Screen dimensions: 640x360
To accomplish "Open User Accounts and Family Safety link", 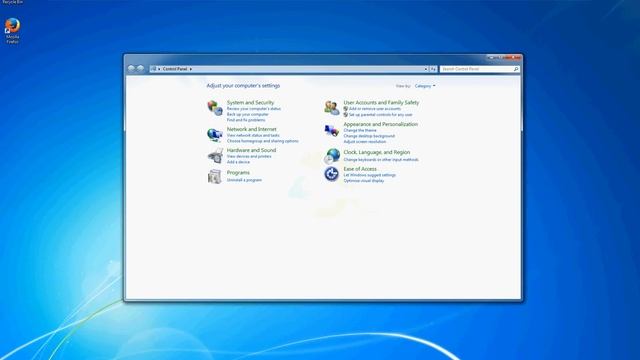I will [x=381, y=102].
